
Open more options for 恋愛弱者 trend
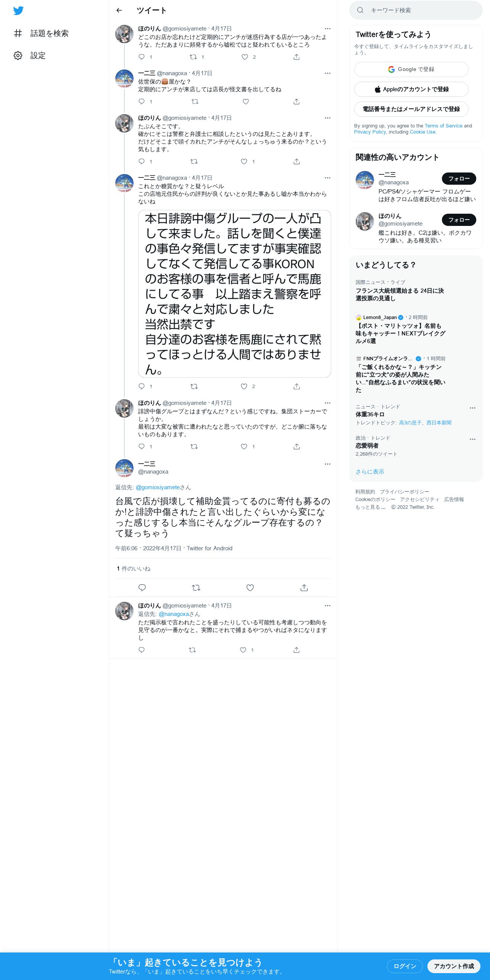(472, 439)
